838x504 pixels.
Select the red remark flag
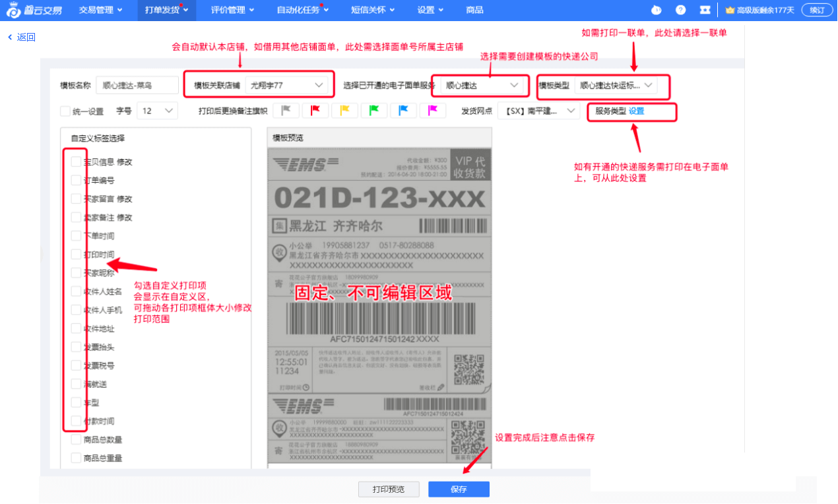315,110
